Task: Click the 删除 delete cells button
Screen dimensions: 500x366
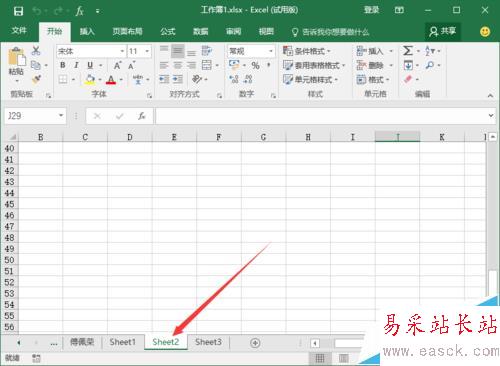Action: tap(370, 65)
